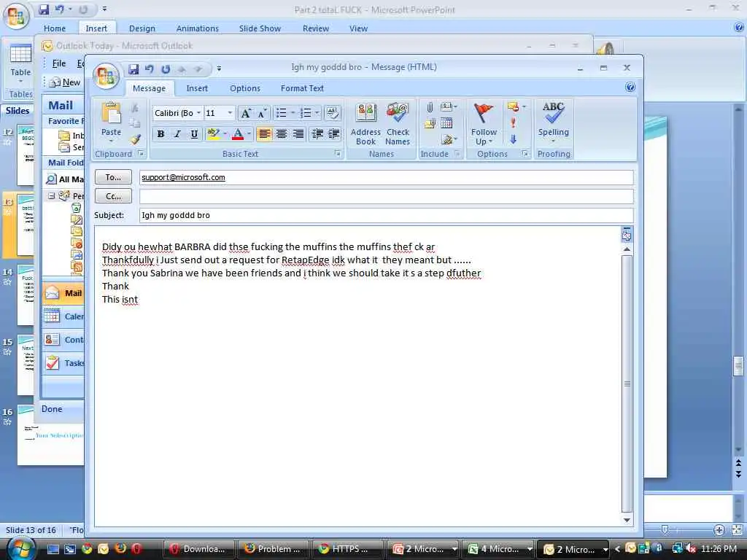Viewport: 747px width, 560px height.
Task: Customize message Quick Access Toolbar dropdown
Action: coord(219,69)
